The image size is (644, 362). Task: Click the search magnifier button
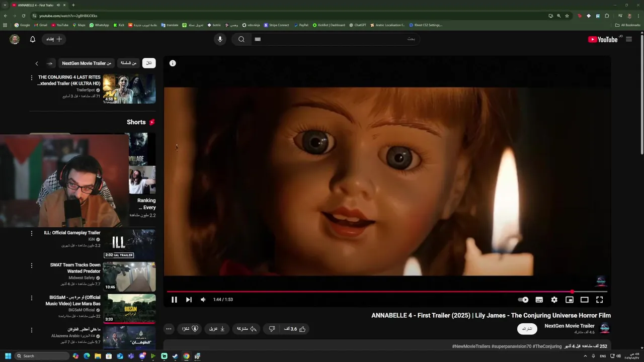(x=242, y=39)
